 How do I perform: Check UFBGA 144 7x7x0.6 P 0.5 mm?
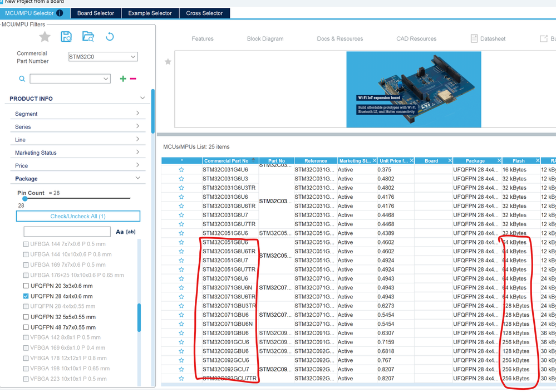tap(26, 244)
